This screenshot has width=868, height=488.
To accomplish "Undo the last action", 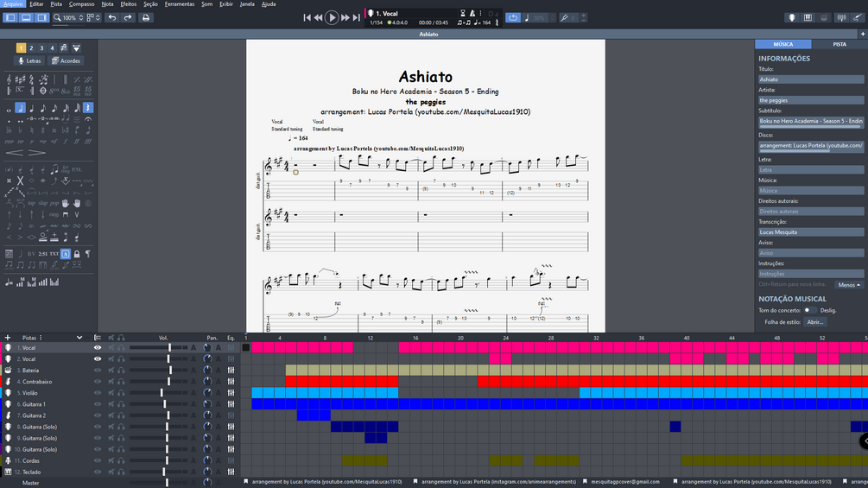I will (x=111, y=17).
